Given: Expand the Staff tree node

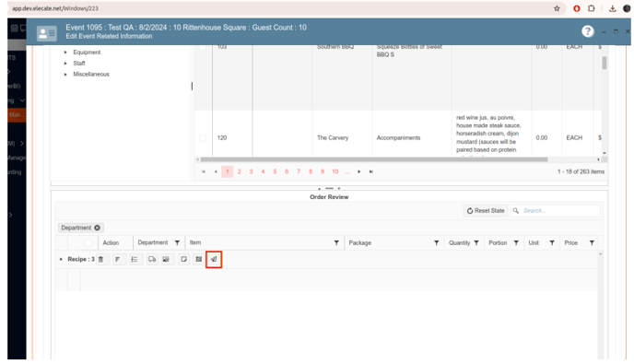Looking at the screenshot, I should [x=65, y=63].
